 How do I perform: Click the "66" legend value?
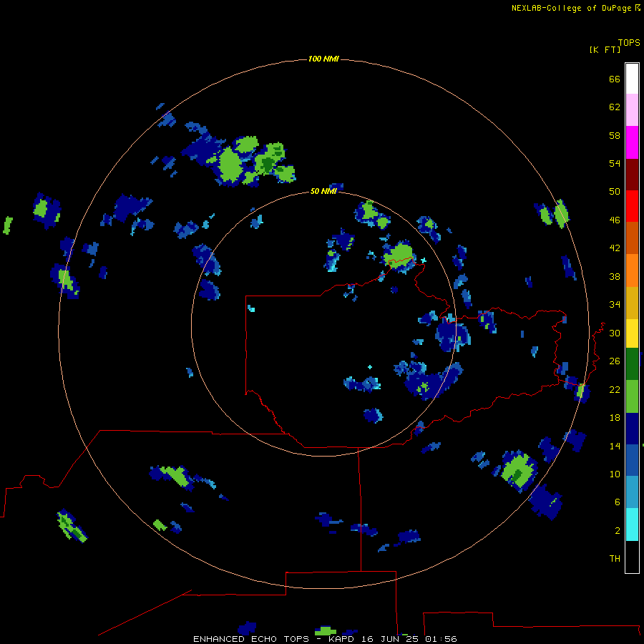pos(615,79)
